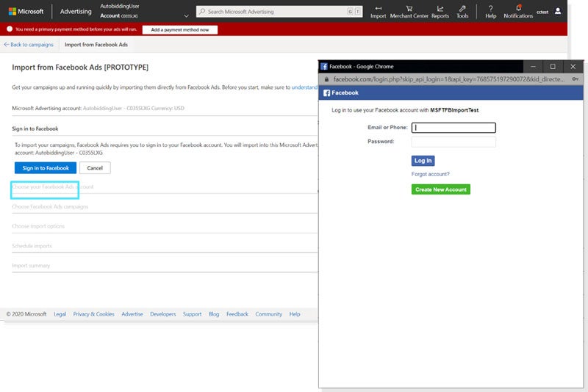Viewport: 588px width, 392px height.
Task: Go Back to campaigns
Action: click(x=29, y=45)
